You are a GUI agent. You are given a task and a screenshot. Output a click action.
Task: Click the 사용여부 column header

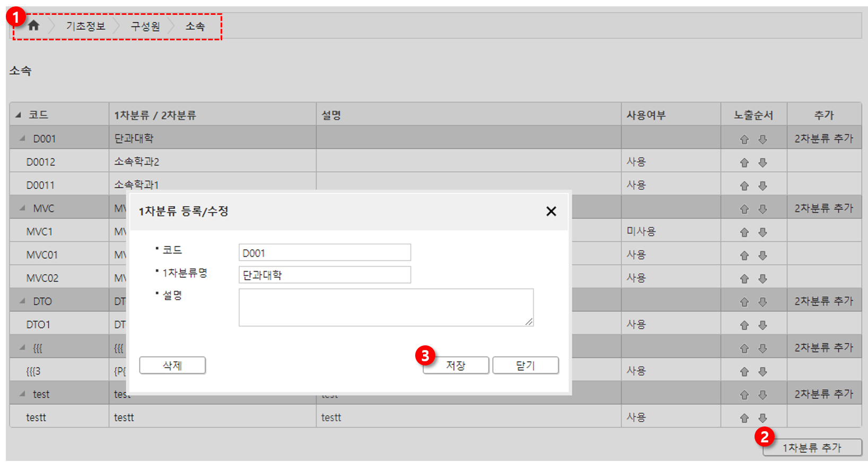point(671,115)
